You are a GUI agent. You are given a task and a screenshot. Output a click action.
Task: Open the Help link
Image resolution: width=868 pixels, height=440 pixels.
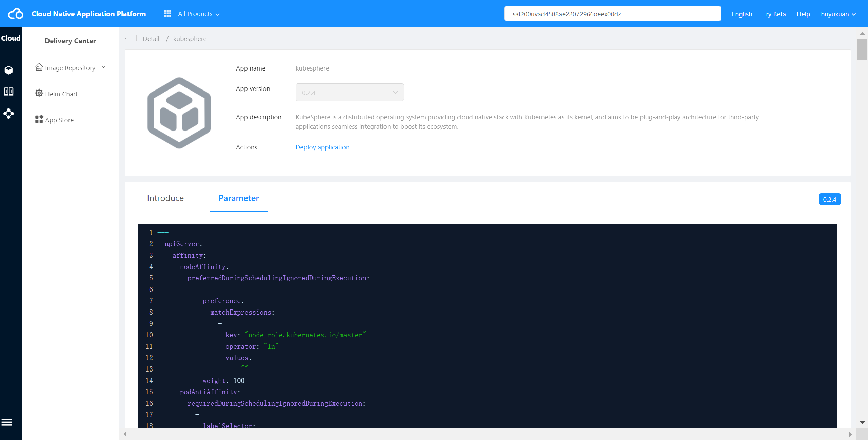pyautogui.click(x=803, y=14)
